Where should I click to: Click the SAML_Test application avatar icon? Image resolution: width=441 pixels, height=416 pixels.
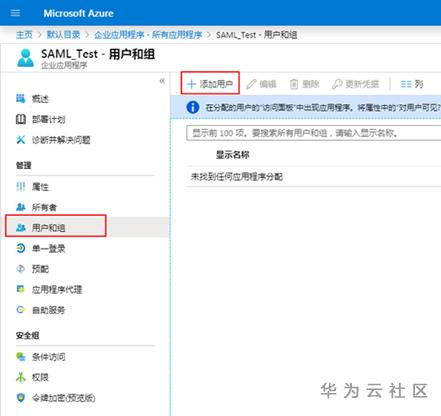tap(25, 58)
